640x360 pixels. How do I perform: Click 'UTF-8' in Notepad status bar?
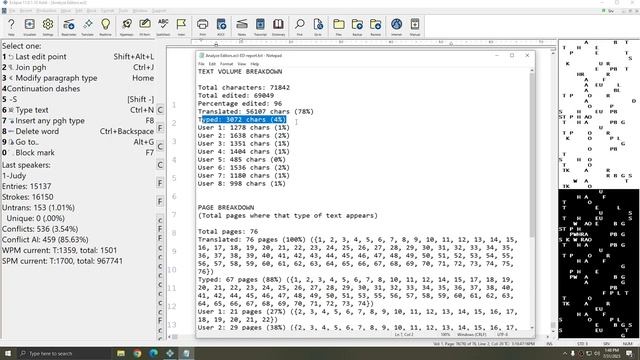[x=502, y=335]
